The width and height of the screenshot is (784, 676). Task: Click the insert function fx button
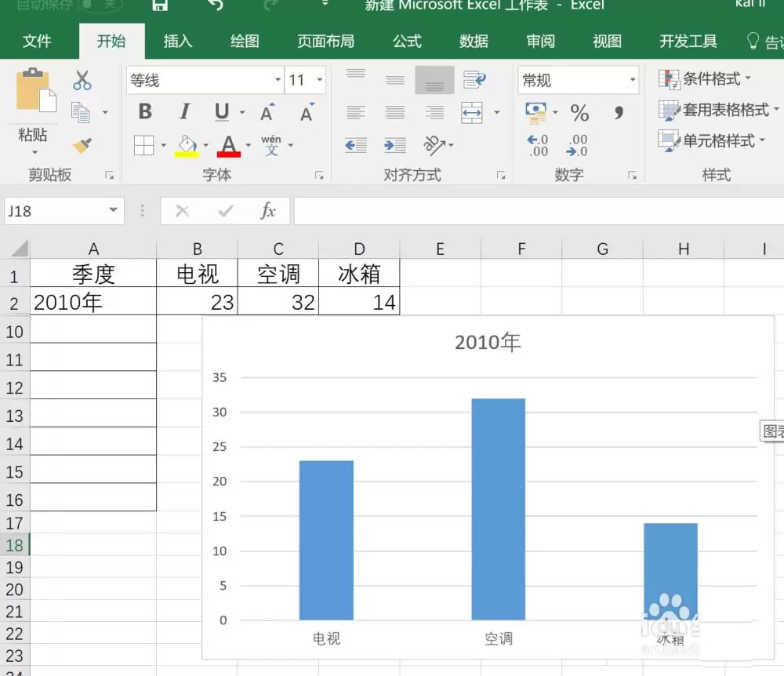tap(267, 210)
